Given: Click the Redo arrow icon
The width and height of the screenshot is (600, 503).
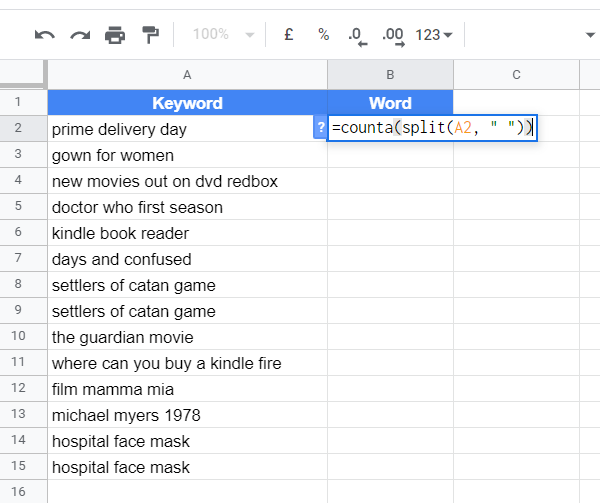Looking at the screenshot, I should coord(80,35).
